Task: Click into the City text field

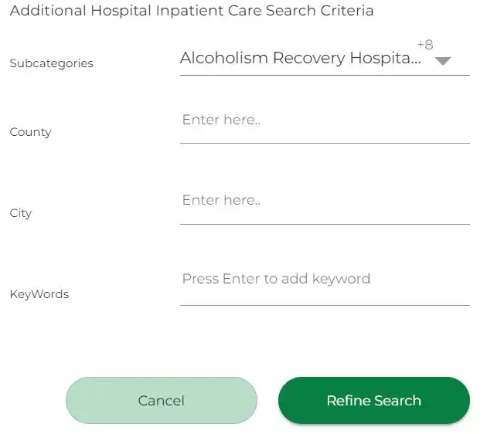Action: pyautogui.click(x=325, y=202)
